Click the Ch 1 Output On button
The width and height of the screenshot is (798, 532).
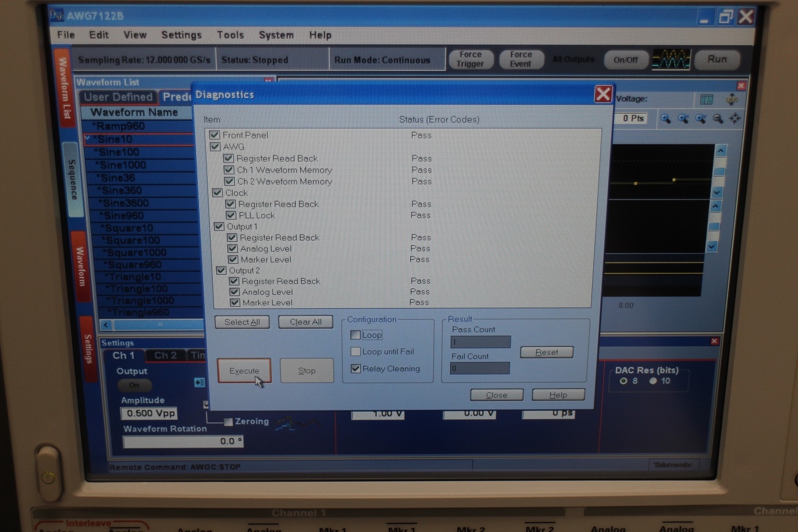pos(134,385)
